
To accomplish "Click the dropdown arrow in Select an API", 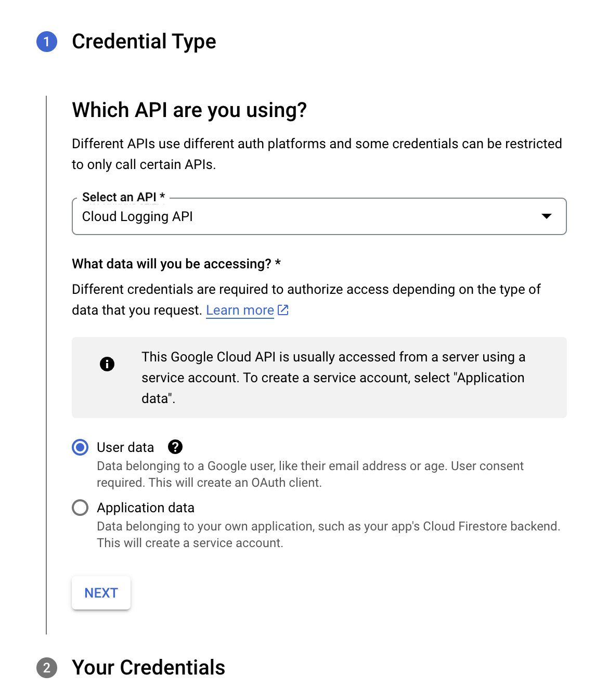I will pyautogui.click(x=546, y=216).
